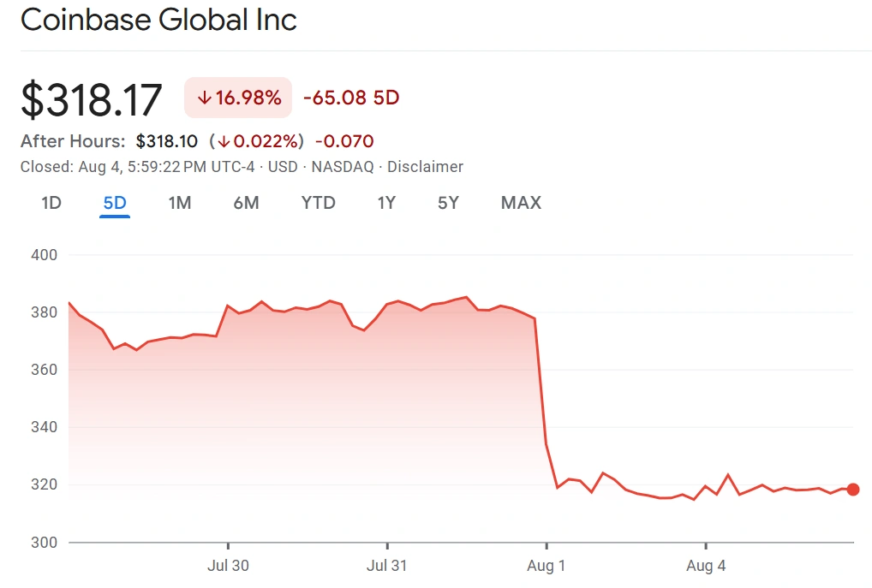Screen dimensions: 872x588
Task: Switch to the 6M chart range
Action: (x=246, y=203)
